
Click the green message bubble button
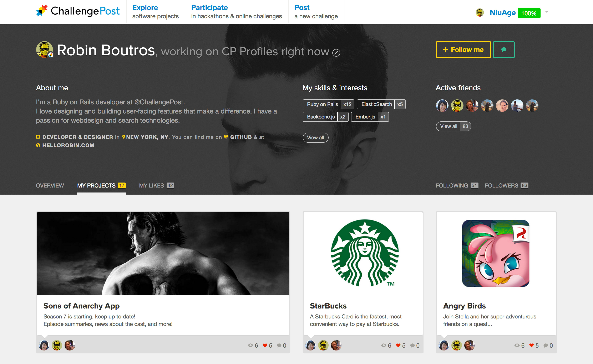coord(504,50)
